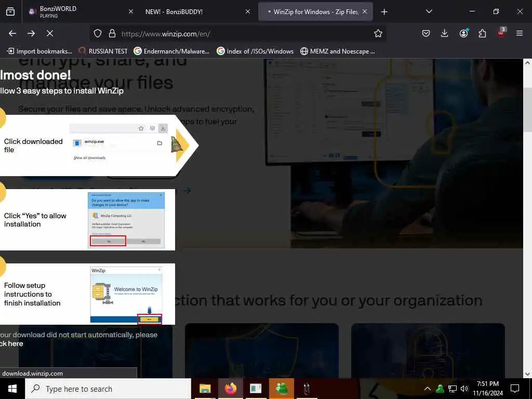Open the Firefox account menu

(463, 33)
